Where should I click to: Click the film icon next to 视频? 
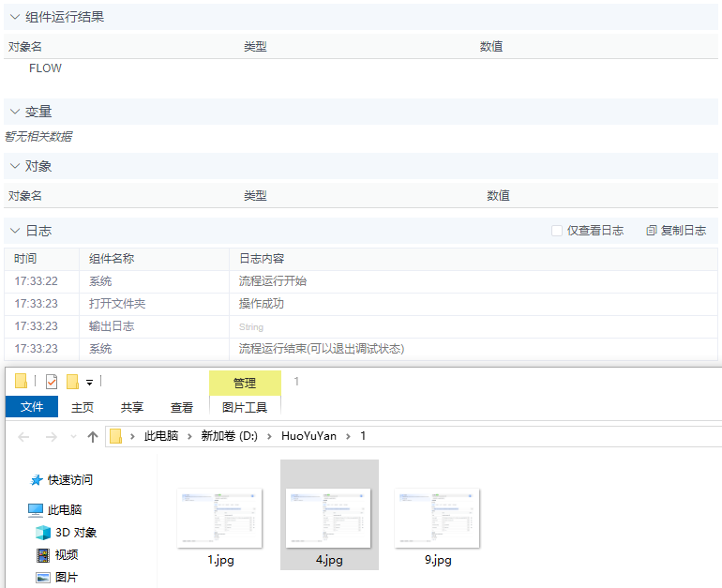[43, 555]
